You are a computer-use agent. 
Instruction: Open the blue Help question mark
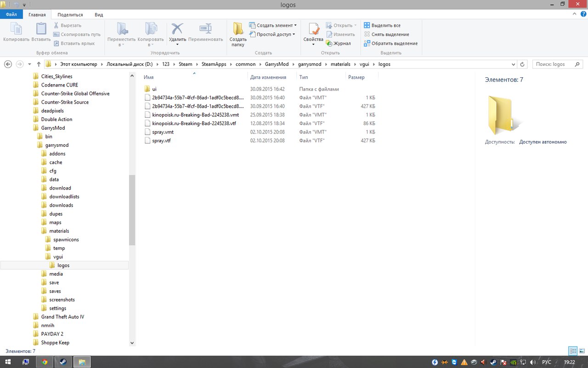pyautogui.click(x=583, y=15)
